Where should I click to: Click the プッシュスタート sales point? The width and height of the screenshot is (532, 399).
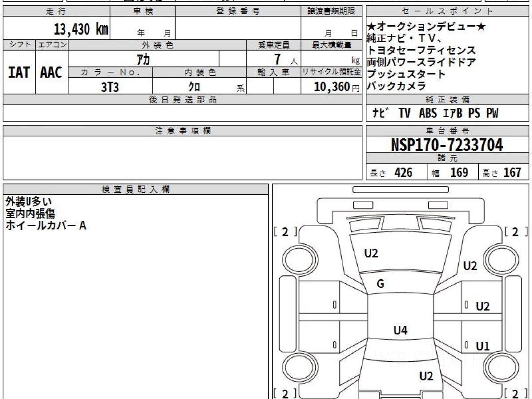click(x=406, y=74)
